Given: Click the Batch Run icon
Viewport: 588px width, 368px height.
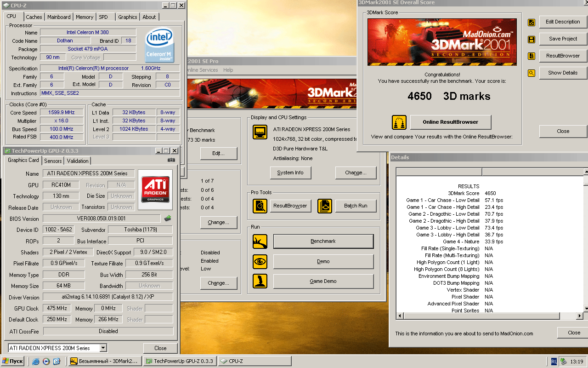Looking at the screenshot, I should 325,206.
